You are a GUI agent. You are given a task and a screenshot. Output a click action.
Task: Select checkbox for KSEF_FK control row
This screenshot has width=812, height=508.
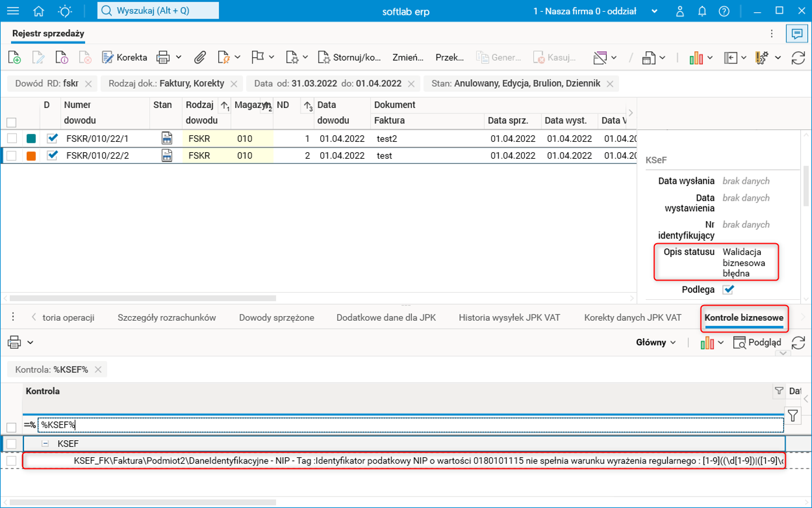pos(12,461)
